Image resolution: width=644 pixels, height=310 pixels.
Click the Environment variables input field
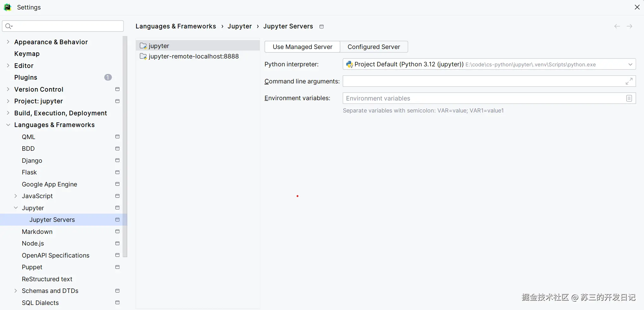489,98
